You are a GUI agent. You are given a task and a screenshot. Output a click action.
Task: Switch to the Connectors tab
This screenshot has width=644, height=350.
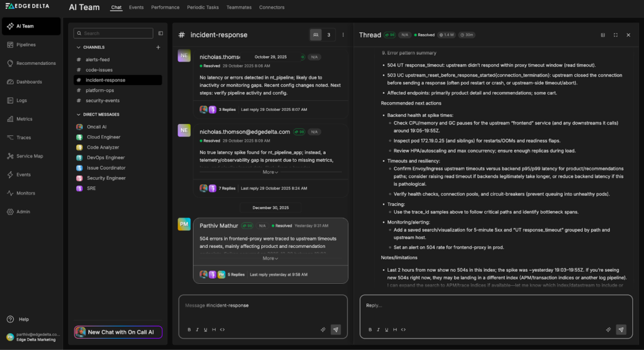click(x=272, y=8)
